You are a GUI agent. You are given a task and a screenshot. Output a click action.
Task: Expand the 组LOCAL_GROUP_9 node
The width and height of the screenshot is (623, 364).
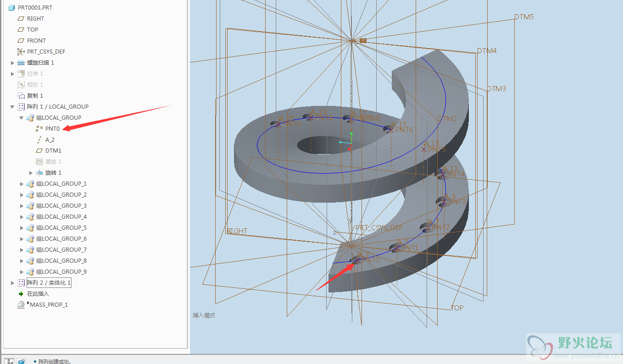pyautogui.click(x=22, y=272)
